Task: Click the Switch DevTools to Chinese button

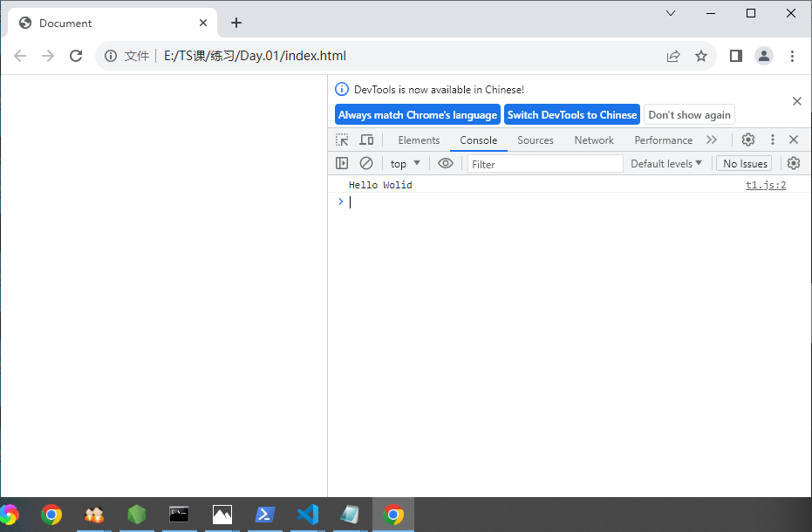Action: tap(571, 114)
